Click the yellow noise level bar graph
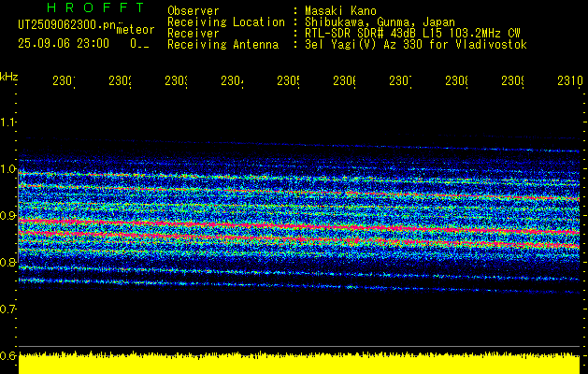The width and height of the screenshot is (588, 374). [x=299, y=363]
